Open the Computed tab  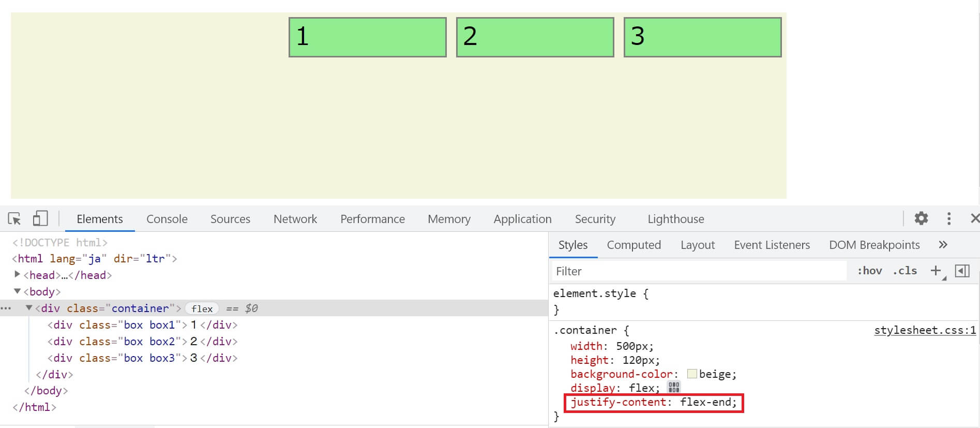point(634,245)
